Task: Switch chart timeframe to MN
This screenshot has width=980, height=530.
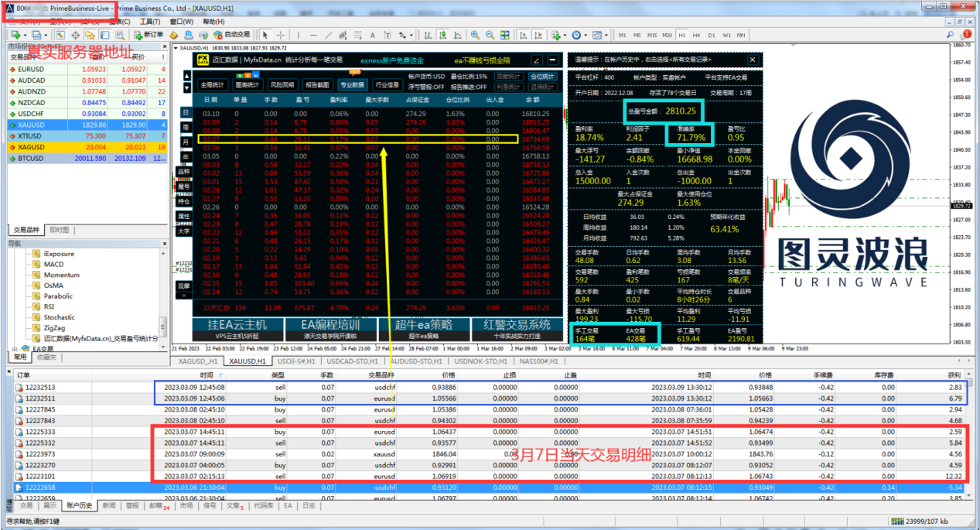Action: point(741,35)
